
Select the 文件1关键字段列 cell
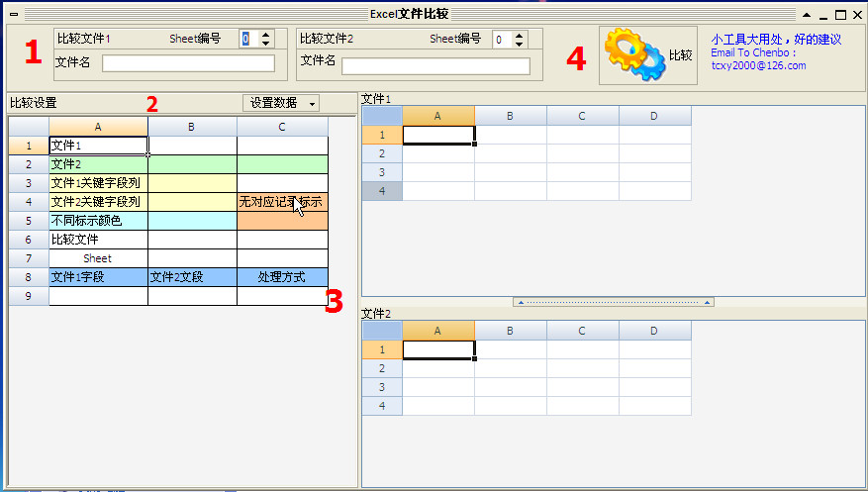point(99,183)
